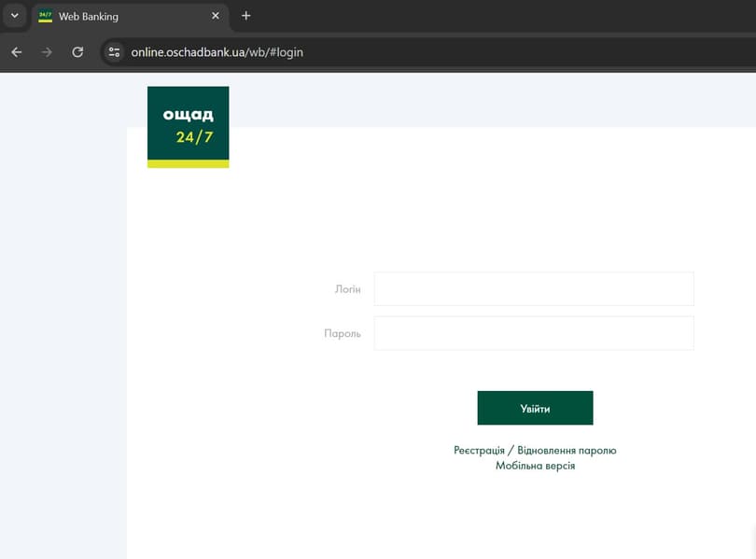Click the Логін field label
This screenshot has height=559, width=756.
(347, 289)
